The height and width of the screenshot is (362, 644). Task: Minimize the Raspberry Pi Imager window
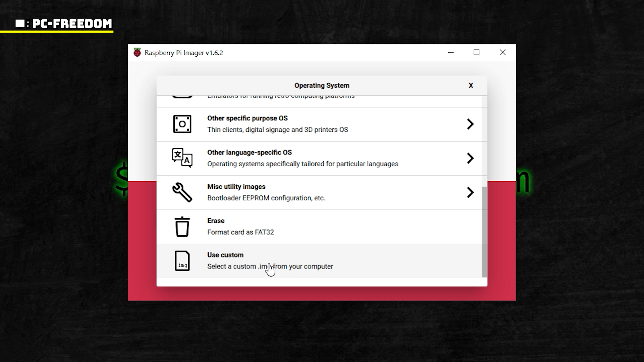pos(451,52)
